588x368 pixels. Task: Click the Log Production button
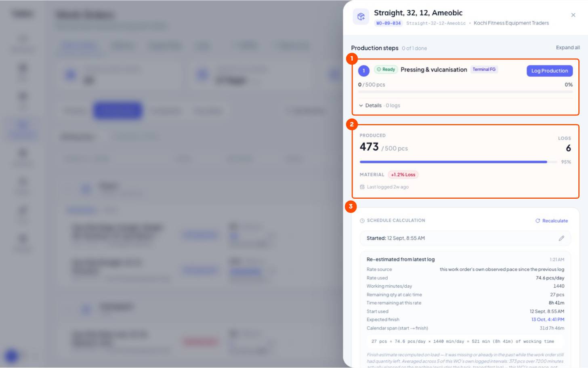click(x=550, y=71)
